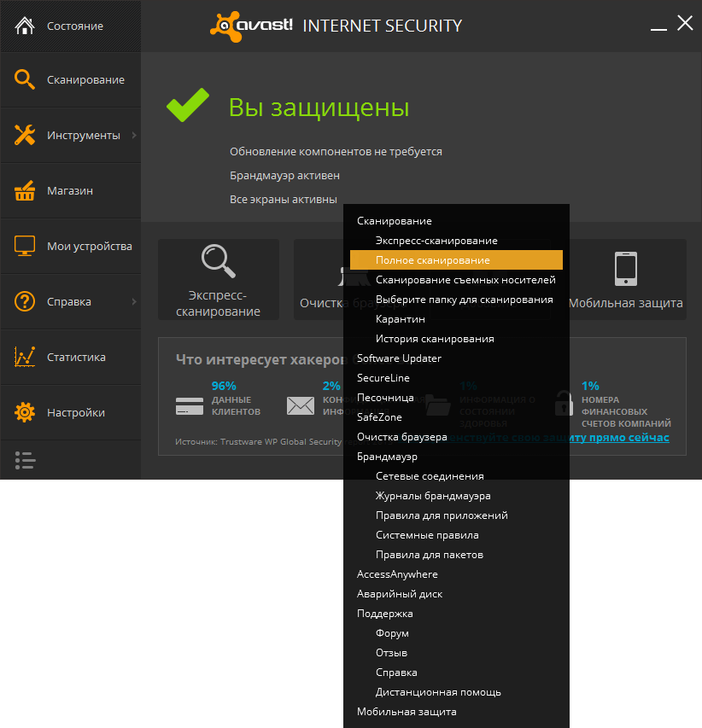The width and height of the screenshot is (702, 728).
Task: Click the Экспресс-сканирование tile label
Action: [218, 303]
